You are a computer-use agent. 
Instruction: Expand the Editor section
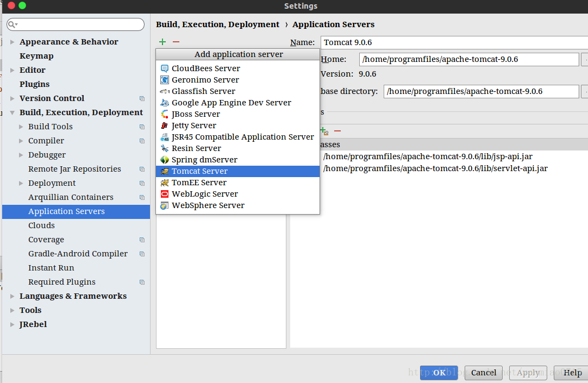point(12,70)
